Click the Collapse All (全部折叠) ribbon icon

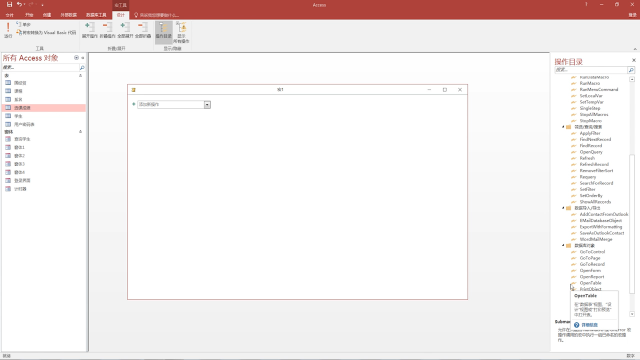point(143,31)
